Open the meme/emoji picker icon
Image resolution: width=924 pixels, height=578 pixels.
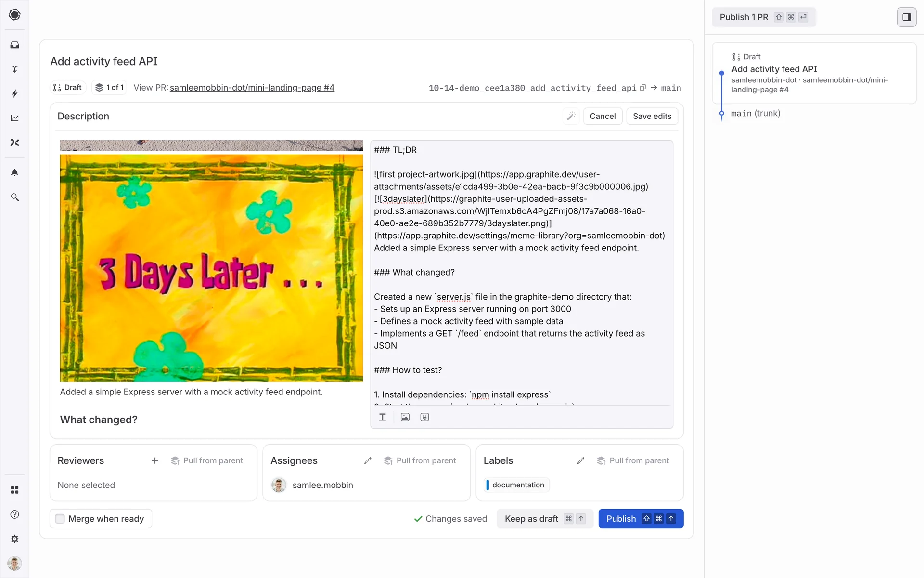coord(424,417)
